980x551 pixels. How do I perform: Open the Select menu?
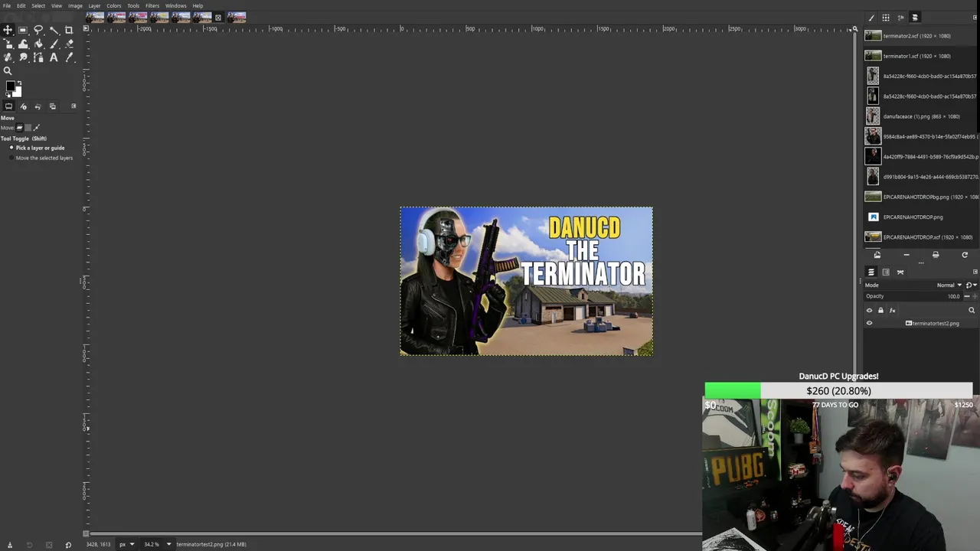[x=38, y=5]
